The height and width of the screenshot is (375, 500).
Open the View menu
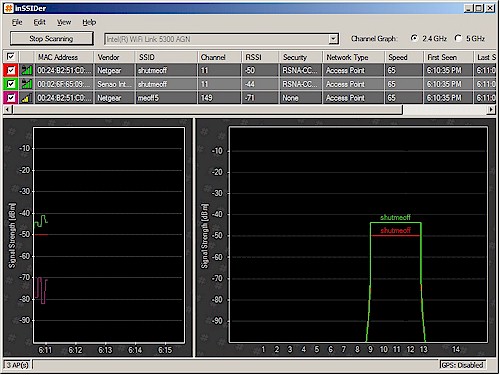coord(64,22)
